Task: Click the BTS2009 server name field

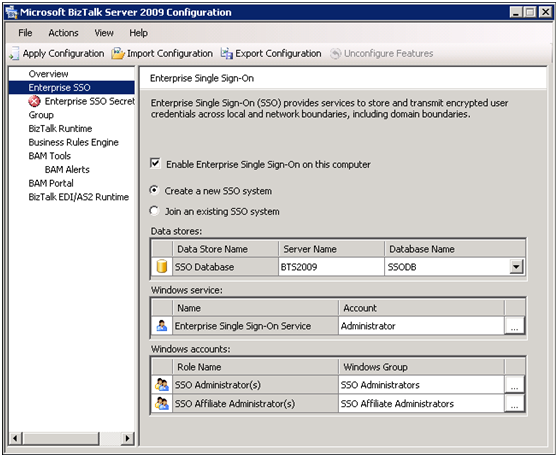Action: [x=331, y=267]
